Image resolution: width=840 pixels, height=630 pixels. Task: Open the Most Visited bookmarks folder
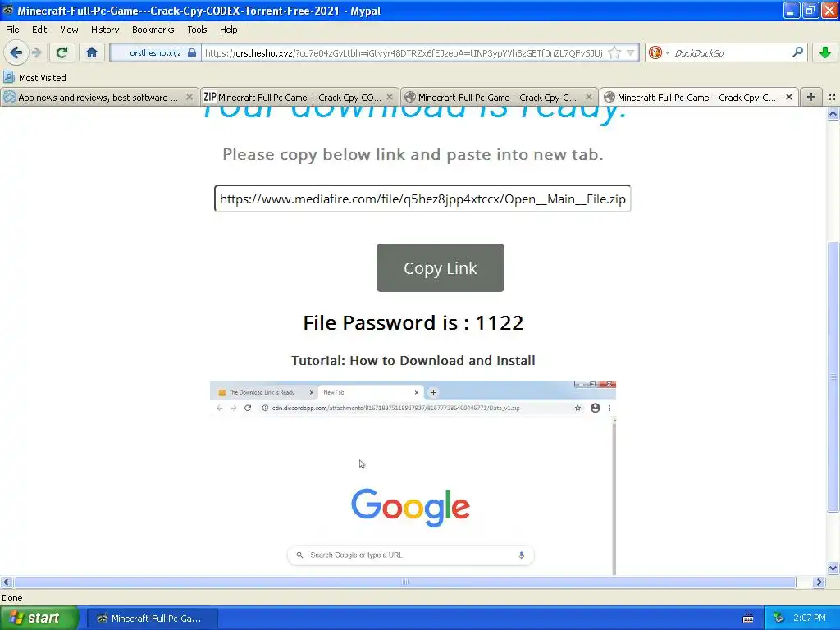tap(34, 78)
